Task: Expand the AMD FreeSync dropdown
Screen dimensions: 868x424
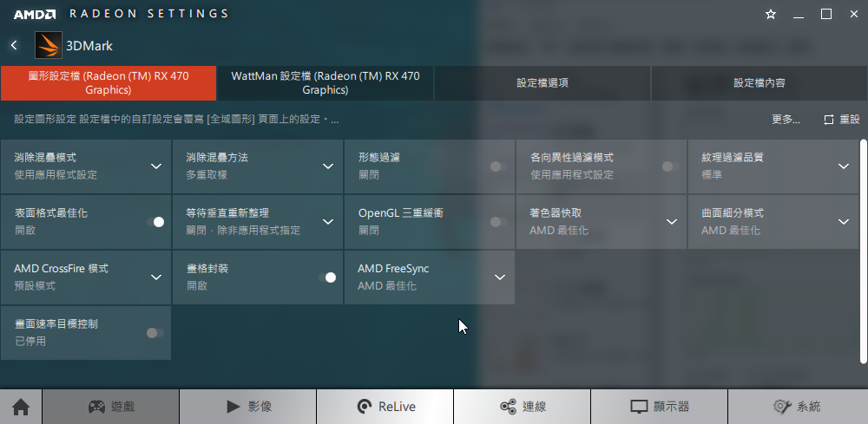Action: click(x=430, y=277)
